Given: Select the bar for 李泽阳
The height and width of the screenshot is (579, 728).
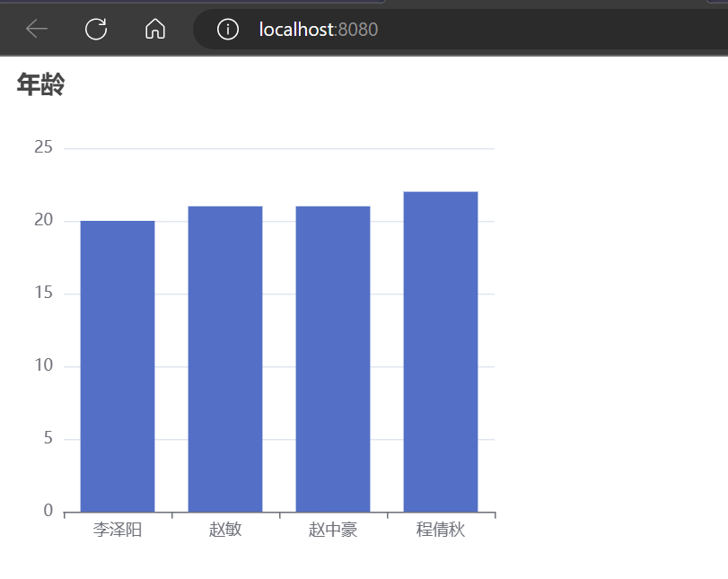Looking at the screenshot, I should point(118,366).
